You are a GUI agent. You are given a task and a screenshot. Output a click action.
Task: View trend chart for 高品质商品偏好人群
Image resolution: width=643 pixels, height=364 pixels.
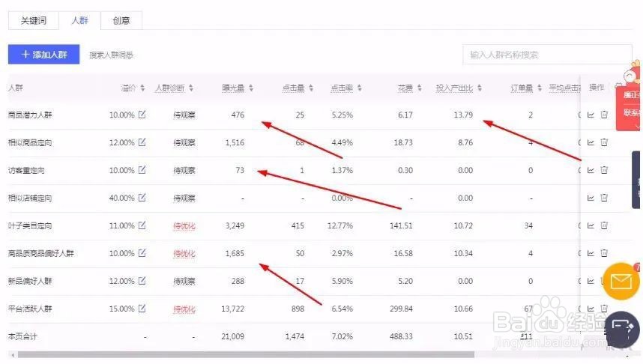[x=591, y=253]
